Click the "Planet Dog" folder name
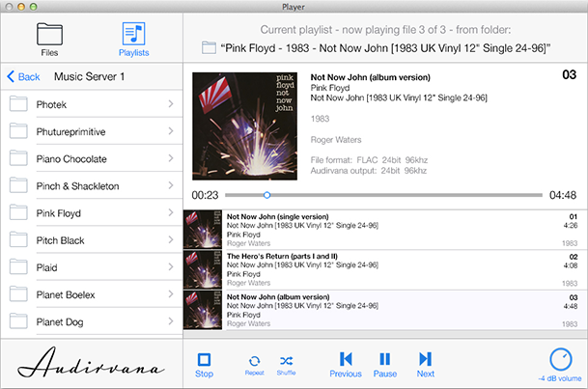 60,322
